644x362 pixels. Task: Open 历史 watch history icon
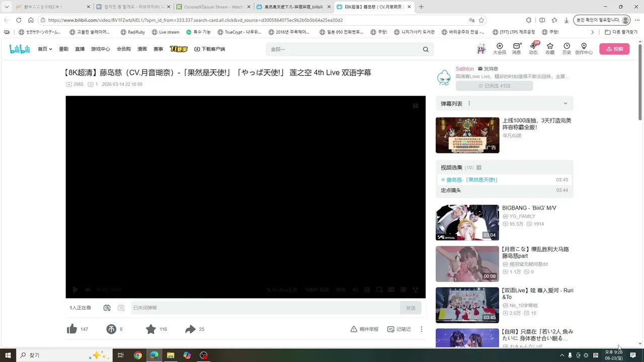(x=567, y=48)
